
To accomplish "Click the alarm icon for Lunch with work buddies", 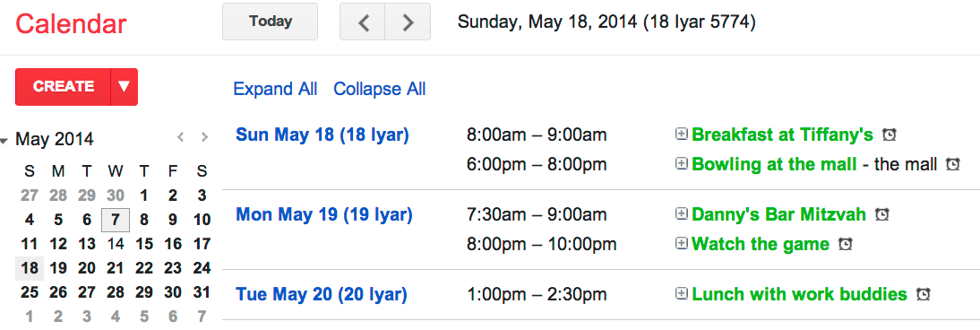I will [923, 293].
